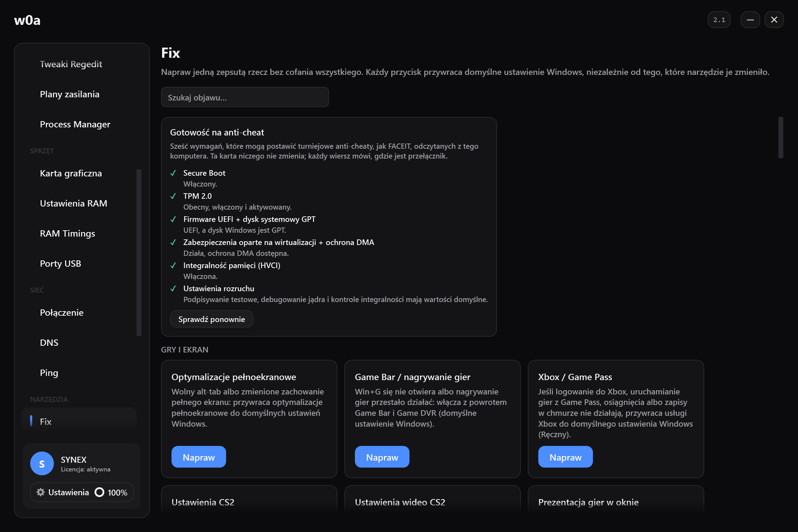This screenshot has width=798, height=532.
Task: Click Sprawdź ponownie button
Action: pyautogui.click(x=211, y=319)
